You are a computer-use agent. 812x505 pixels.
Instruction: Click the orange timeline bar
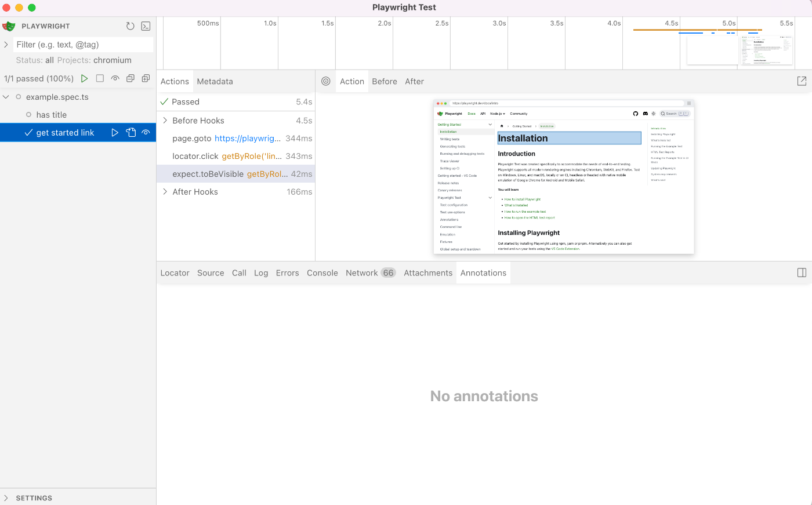[x=697, y=30]
